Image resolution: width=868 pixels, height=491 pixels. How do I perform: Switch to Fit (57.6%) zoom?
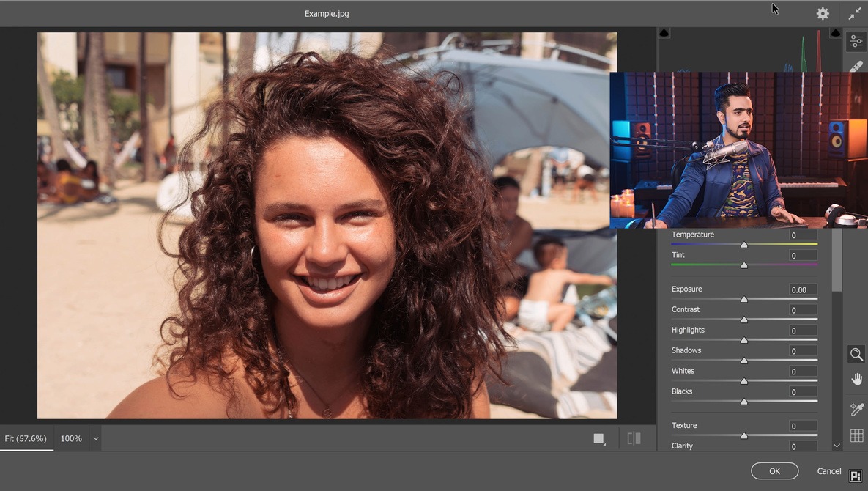pyautogui.click(x=26, y=439)
